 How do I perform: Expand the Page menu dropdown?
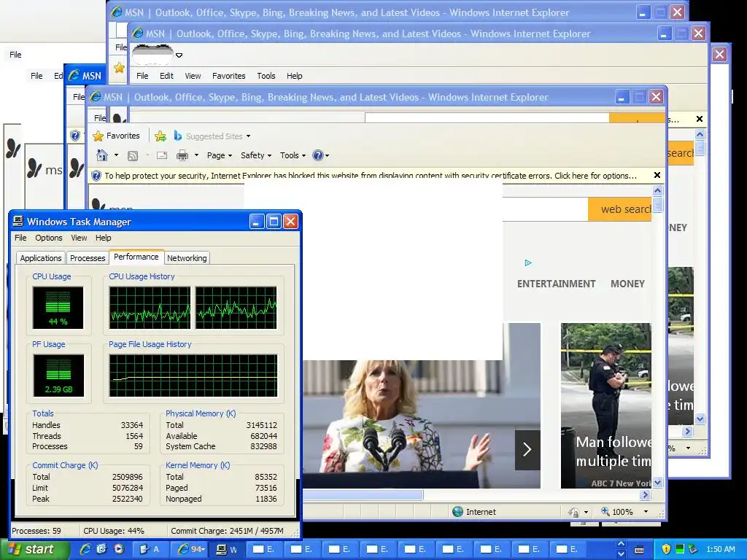pyautogui.click(x=220, y=155)
